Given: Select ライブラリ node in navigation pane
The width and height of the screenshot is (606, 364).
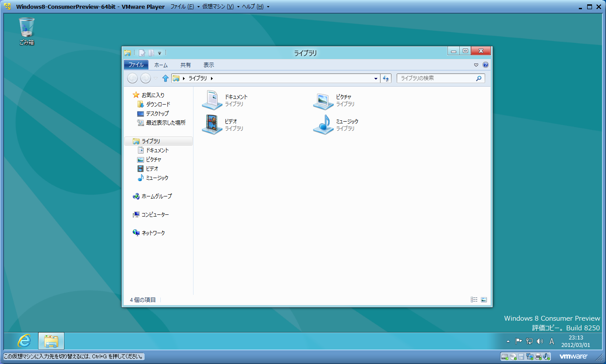Looking at the screenshot, I should point(158,141).
